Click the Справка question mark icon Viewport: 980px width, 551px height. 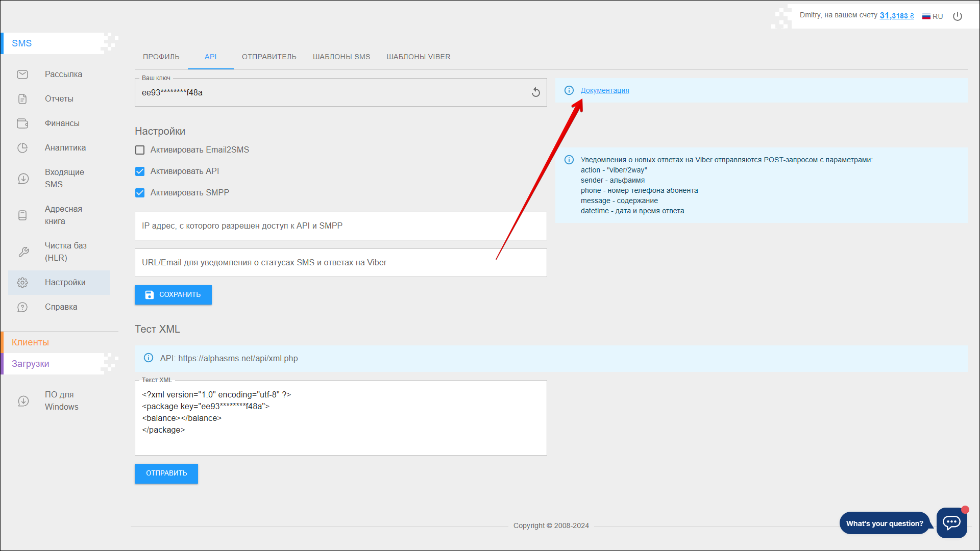pos(22,307)
